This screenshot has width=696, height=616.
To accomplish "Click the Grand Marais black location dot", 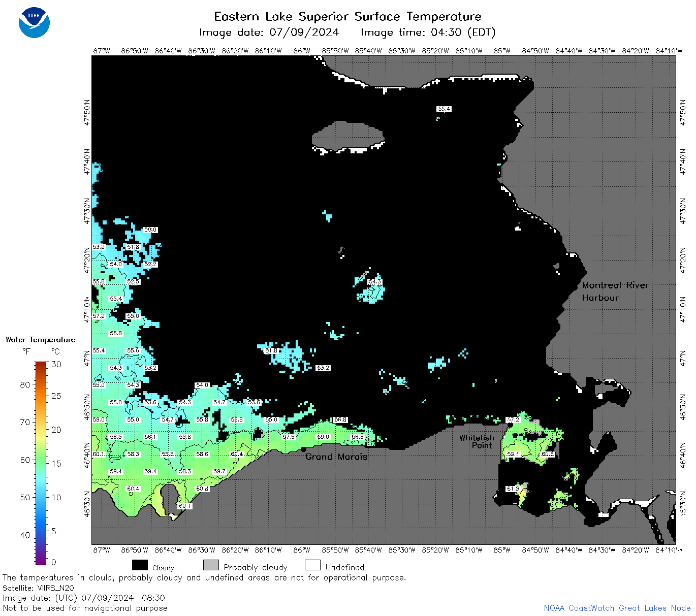I will tap(303, 449).
